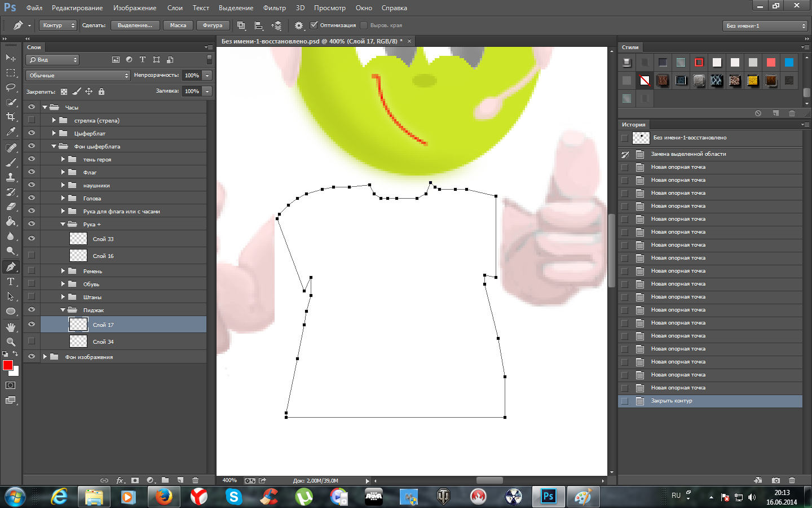Open Skype from the taskbar
Viewport: 812px width, 508px height.
[233, 497]
